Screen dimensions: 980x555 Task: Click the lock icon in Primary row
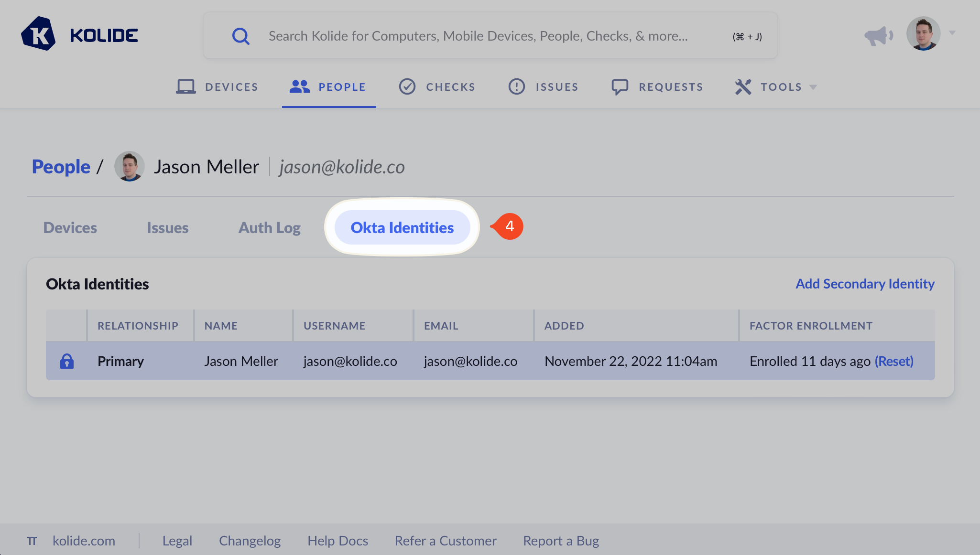pos(67,361)
